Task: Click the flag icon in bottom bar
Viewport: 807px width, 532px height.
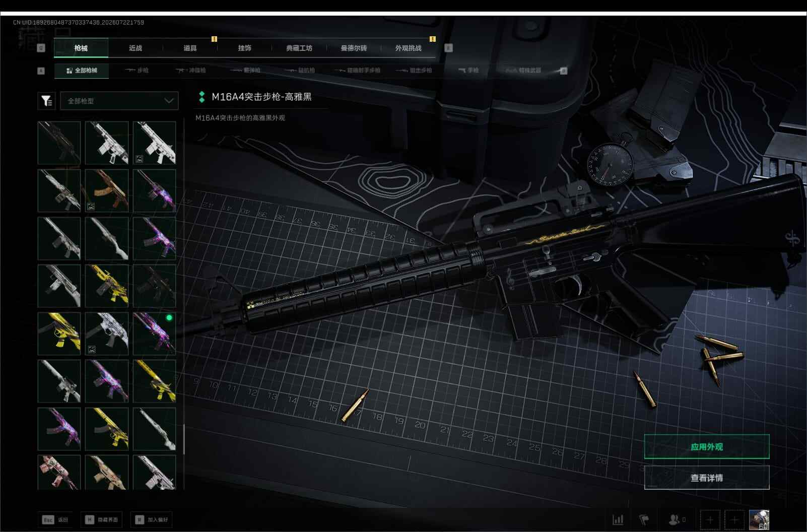Action: click(x=644, y=519)
